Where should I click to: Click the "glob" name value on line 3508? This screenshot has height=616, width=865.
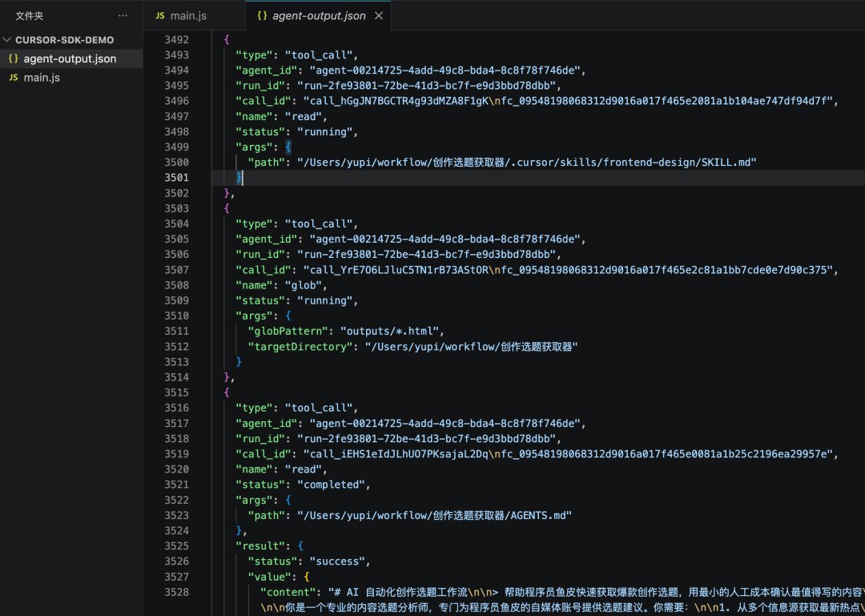point(303,285)
